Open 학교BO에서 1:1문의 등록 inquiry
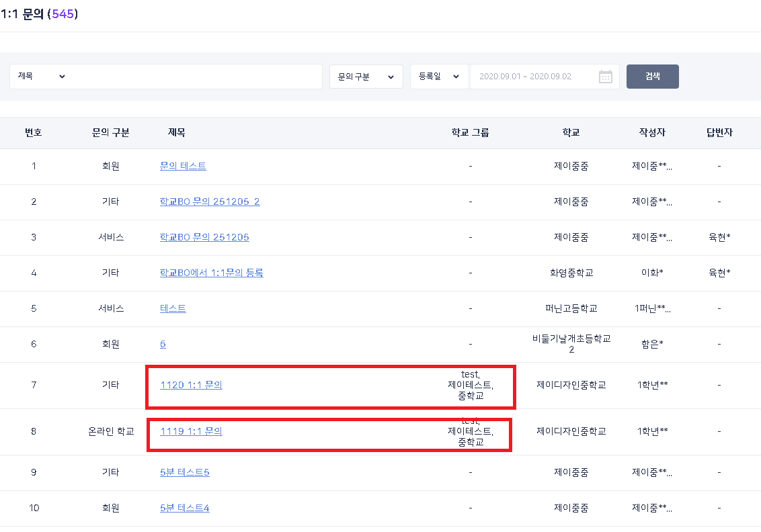The height and width of the screenshot is (532, 761). (211, 273)
